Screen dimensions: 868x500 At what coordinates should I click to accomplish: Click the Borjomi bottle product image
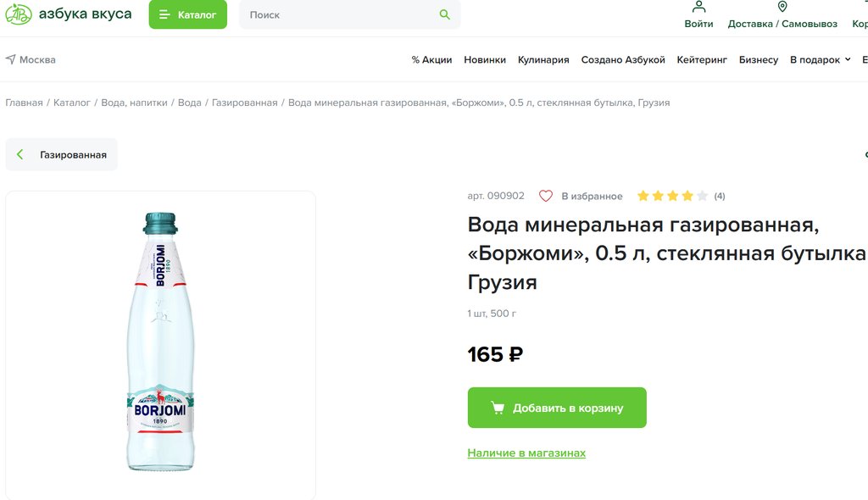(160, 343)
